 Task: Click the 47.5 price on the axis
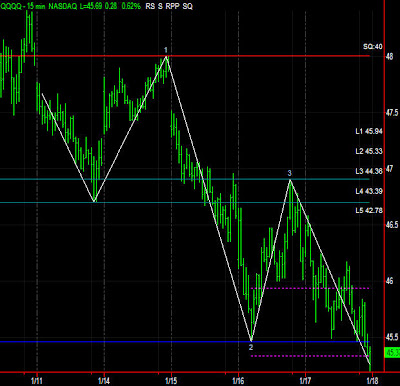coord(392,113)
